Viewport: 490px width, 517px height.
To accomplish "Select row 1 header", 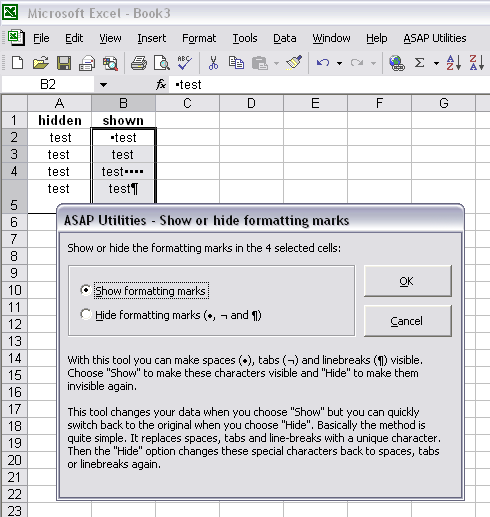I will tap(14, 120).
